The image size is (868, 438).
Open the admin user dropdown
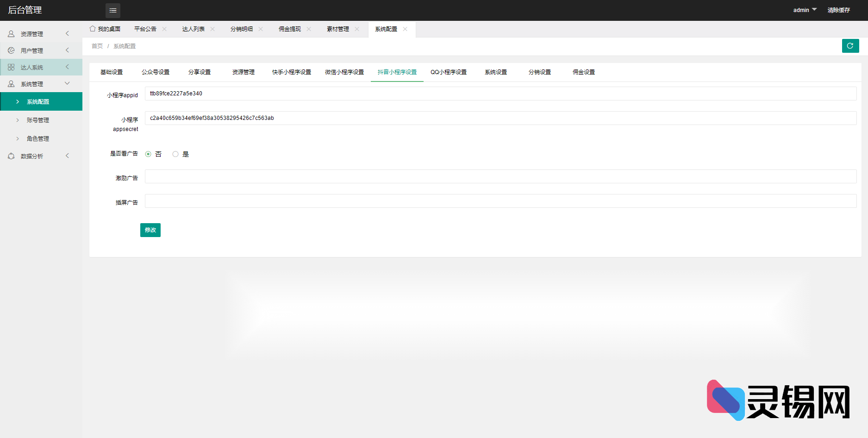tap(805, 10)
